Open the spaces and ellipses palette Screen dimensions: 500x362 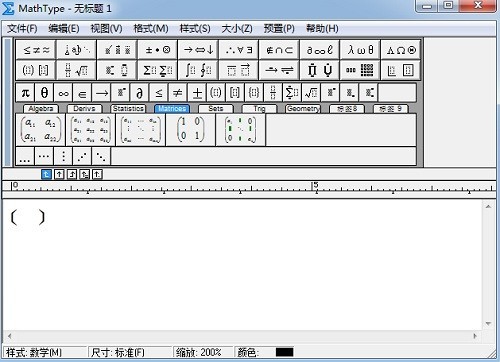77,50
